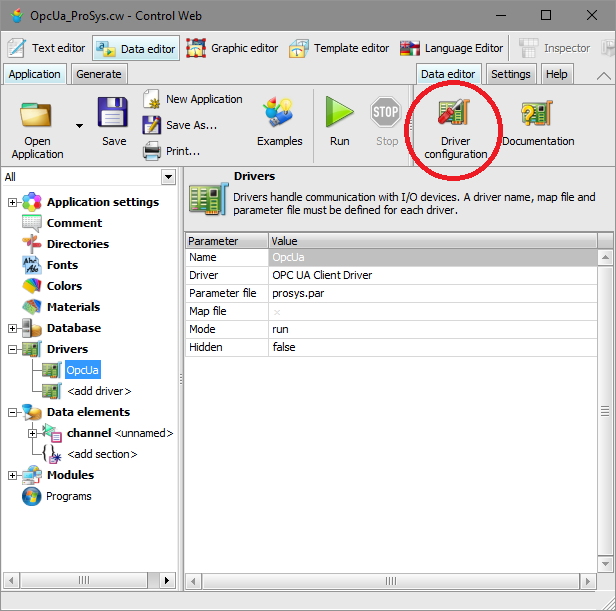Viewport: 616px width, 611px height.
Task: Run the application with the green arrow
Action: (339, 122)
